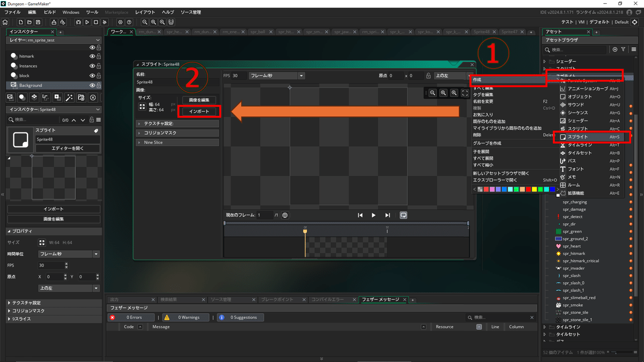Zoom out in the sprite editor preview
The height and width of the screenshot is (362, 644).
tap(433, 93)
